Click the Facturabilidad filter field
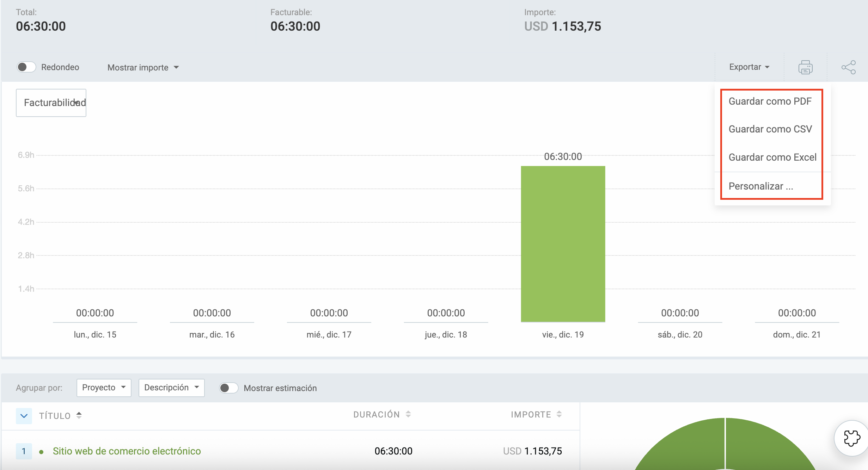Image resolution: width=868 pixels, height=470 pixels. click(x=51, y=103)
